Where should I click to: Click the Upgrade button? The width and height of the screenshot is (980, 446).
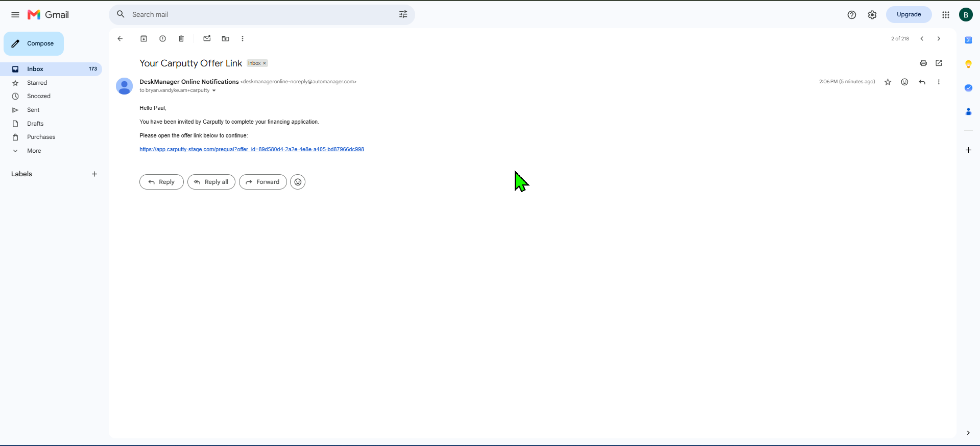pos(909,15)
